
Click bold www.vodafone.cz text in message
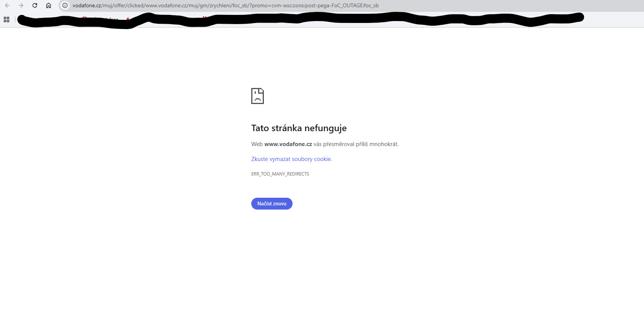[288, 144]
